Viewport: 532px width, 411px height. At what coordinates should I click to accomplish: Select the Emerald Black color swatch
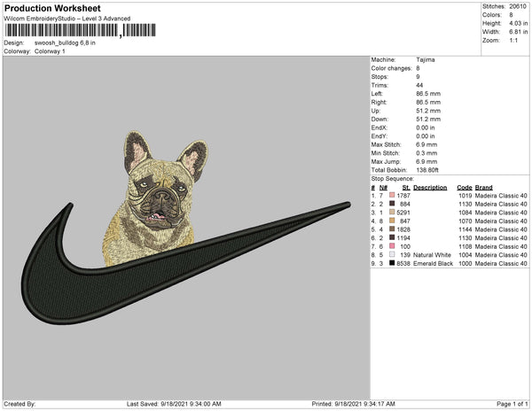[x=392, y=263]
